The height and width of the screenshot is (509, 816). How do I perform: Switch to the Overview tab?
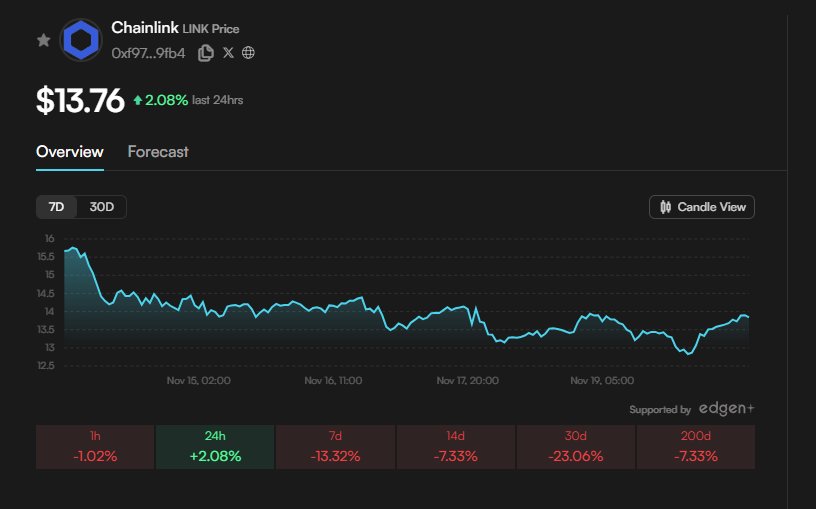69,152
